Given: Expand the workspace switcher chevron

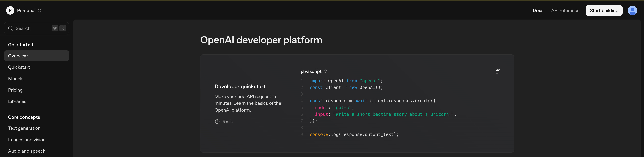Looking at the screenshot, I should [x=40, y=10].
